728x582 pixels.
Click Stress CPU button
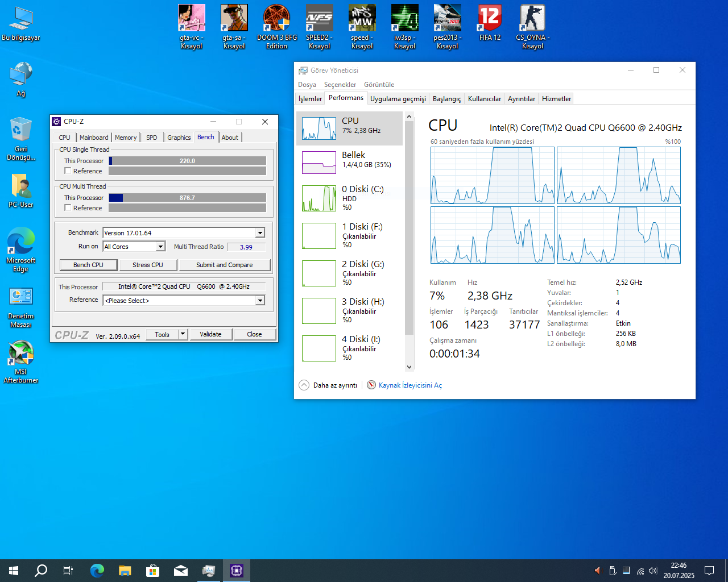tap(148, 265)
